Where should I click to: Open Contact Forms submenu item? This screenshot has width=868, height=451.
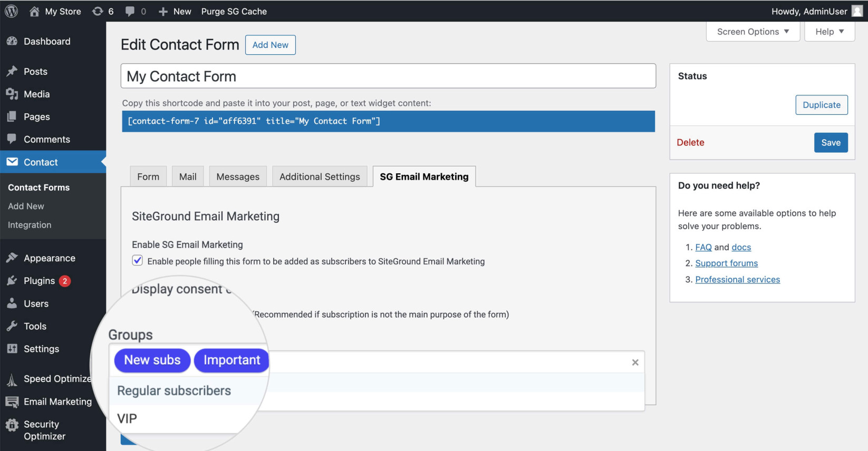coord(38,188)
